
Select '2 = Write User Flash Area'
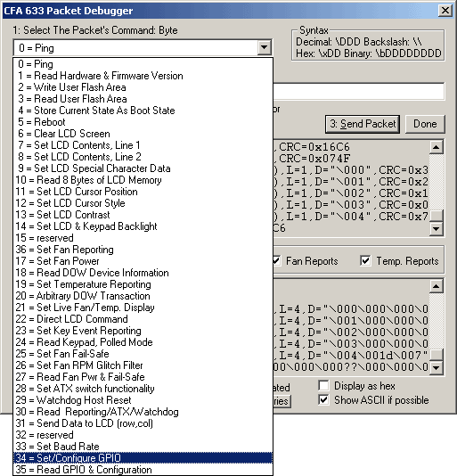pyautogui.click(x=143, y=87)
